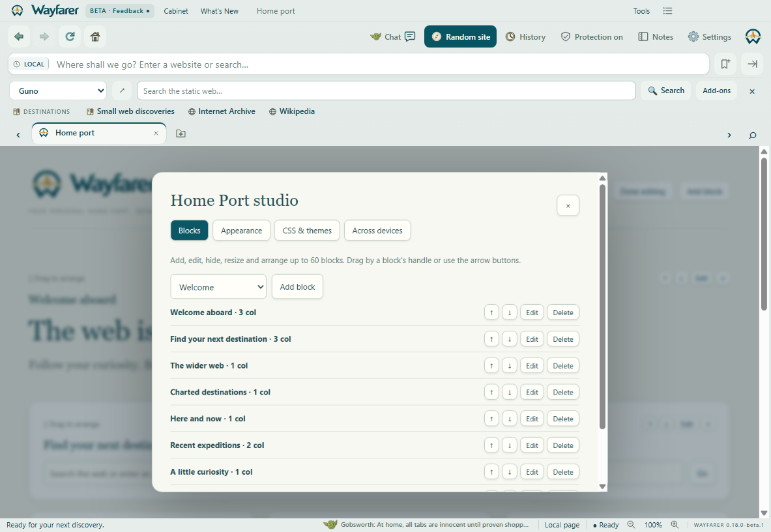771x532 pixels.
Task: Click the page vertical scrollbar
Action: (764, 234)
